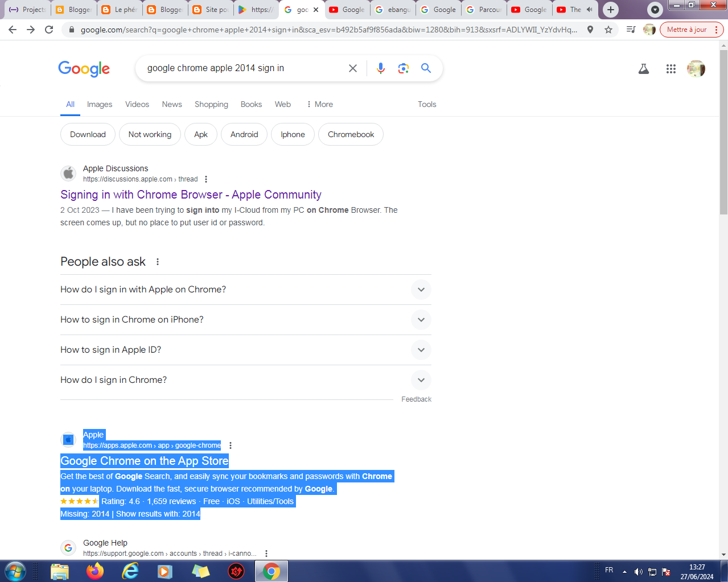Open File Explorer from the taskbar
The height and width of the screenshot is (582, 728).
click(x=60, y=571)
